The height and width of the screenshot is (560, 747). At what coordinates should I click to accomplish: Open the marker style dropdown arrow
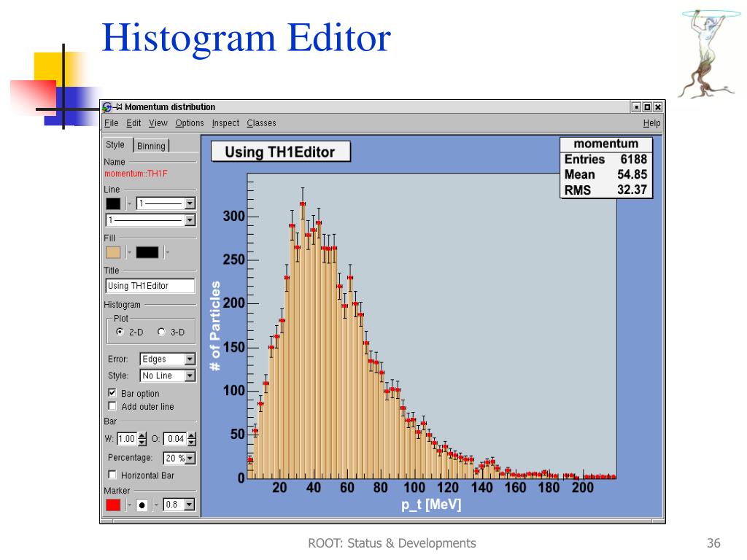(156, 505)
